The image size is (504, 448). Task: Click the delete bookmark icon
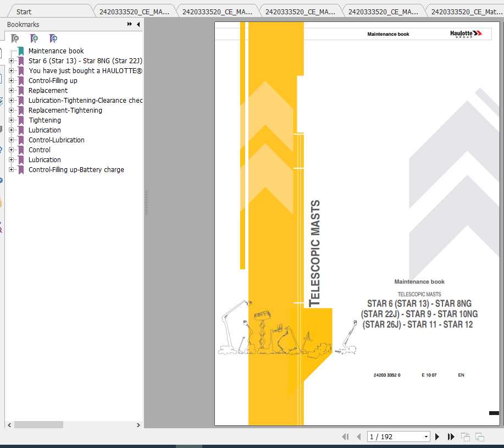(x=15, y=39)
